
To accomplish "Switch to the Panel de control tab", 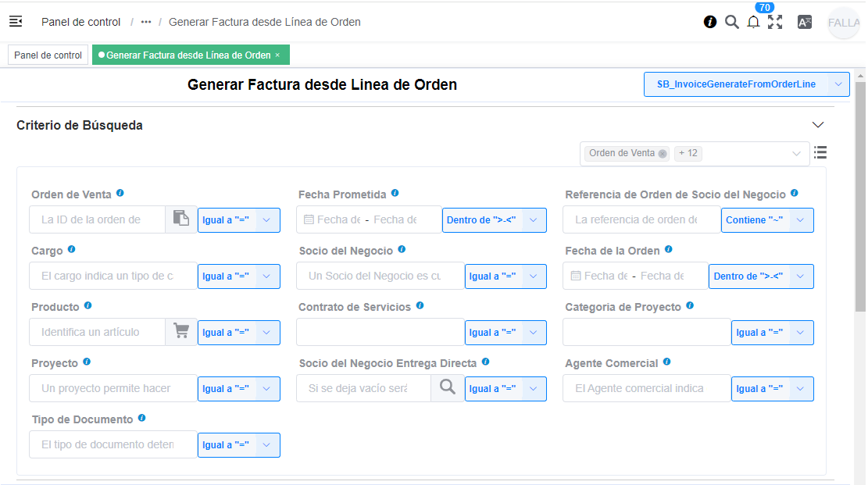I will tap(48, 55).
